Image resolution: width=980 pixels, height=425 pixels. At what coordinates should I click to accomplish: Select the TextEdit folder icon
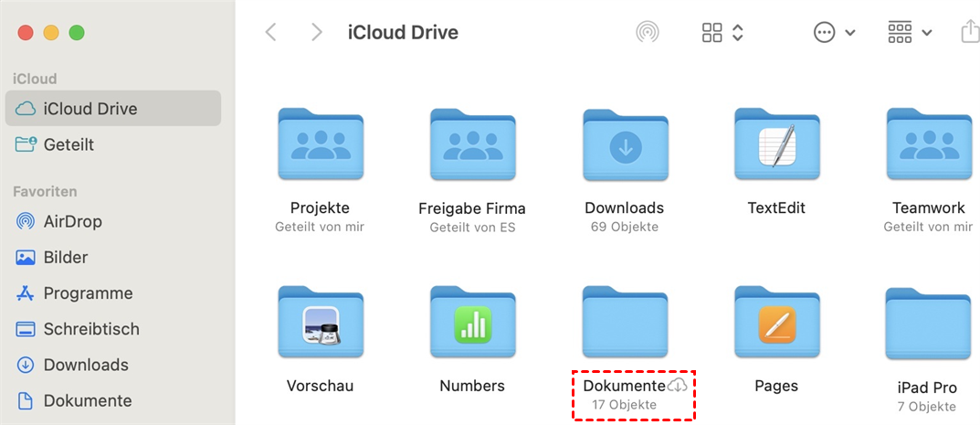click(x=777, y=143)
